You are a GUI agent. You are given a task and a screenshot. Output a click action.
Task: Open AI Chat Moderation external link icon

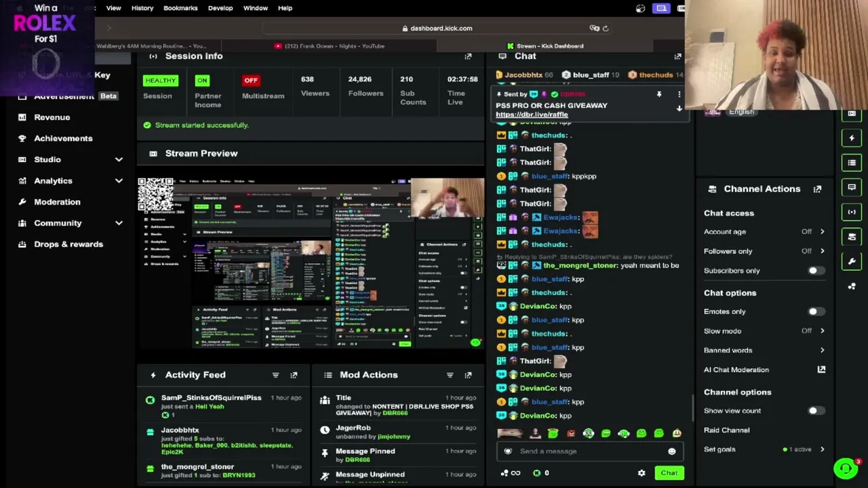(x=821, y=369)
